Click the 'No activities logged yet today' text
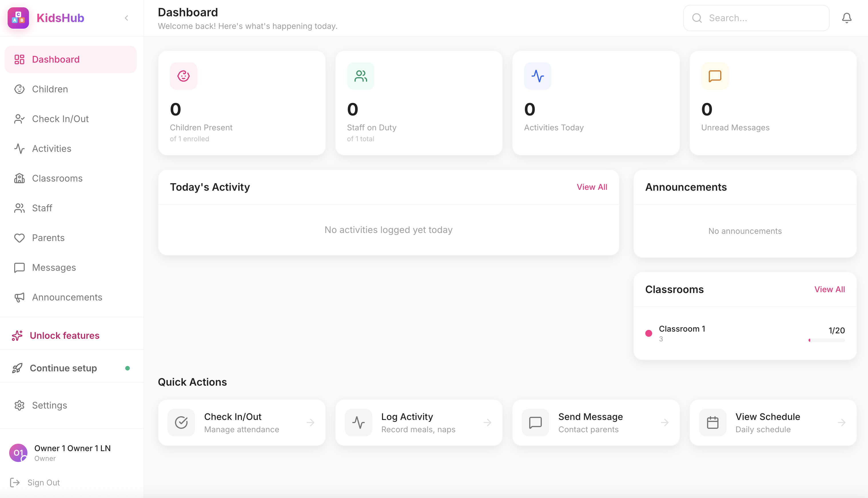The width and height of the screenshot is (868, 498). click(x=389, y=230)
